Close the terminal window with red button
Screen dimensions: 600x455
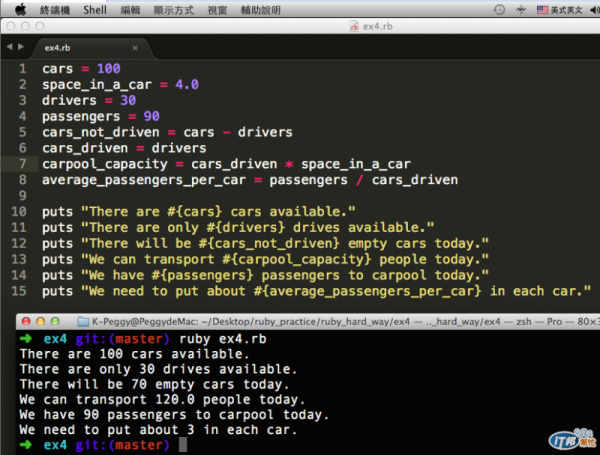tap(26, 321)
